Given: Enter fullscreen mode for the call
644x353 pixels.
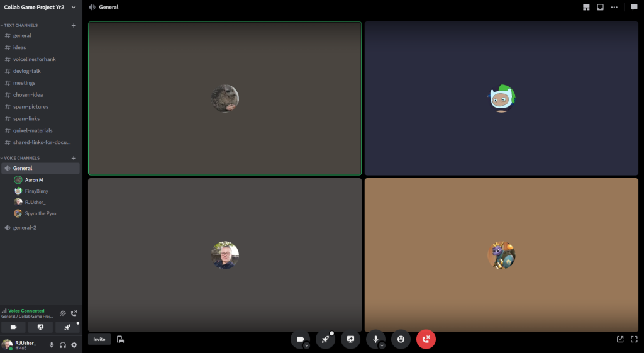Looking at the screenshot, I should (x=634, y=339).
